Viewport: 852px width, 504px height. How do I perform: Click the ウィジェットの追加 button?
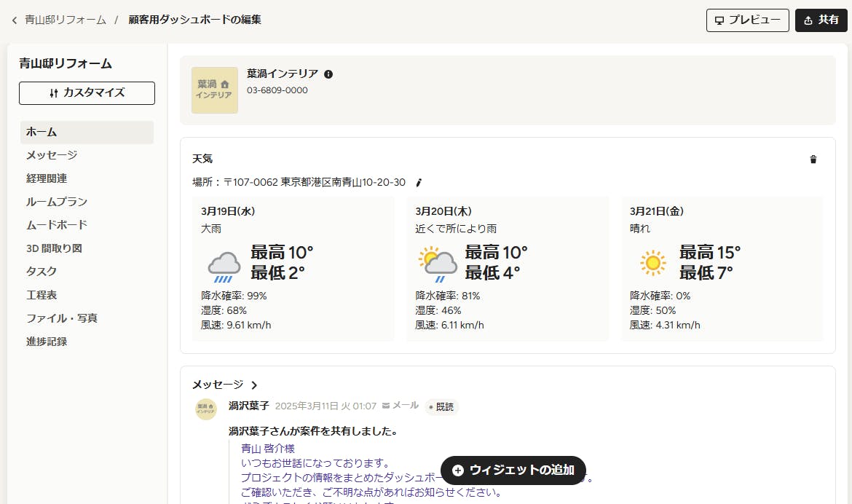(513, 470)
